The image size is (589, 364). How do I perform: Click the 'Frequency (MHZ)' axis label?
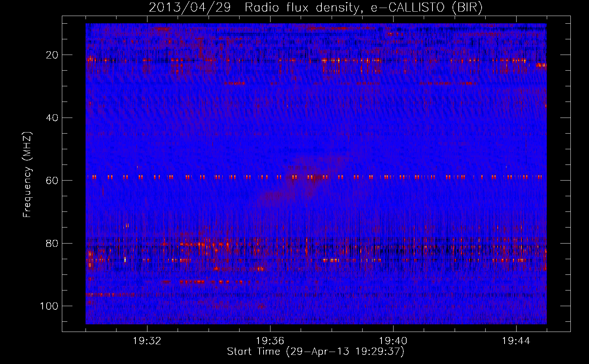pyautogui.click(x=28, y=175)
